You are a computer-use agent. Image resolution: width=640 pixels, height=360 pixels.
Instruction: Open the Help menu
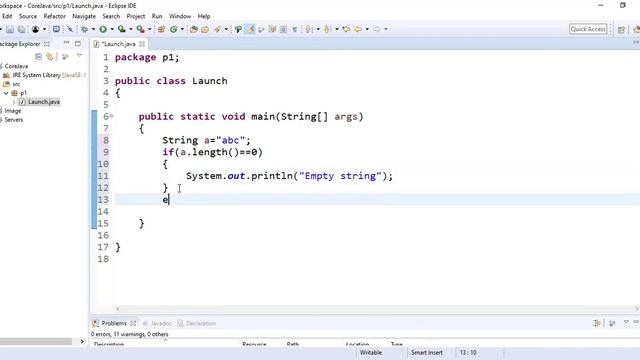click(x=204, y=16)
